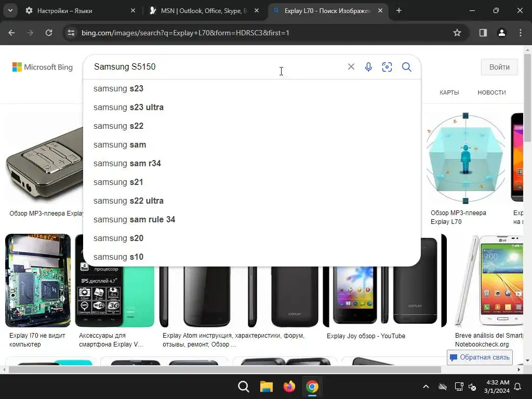The height and width of the screenshot is (399, 532).
Task: Open visual search camera icon
Action: [x=387, y=67]
